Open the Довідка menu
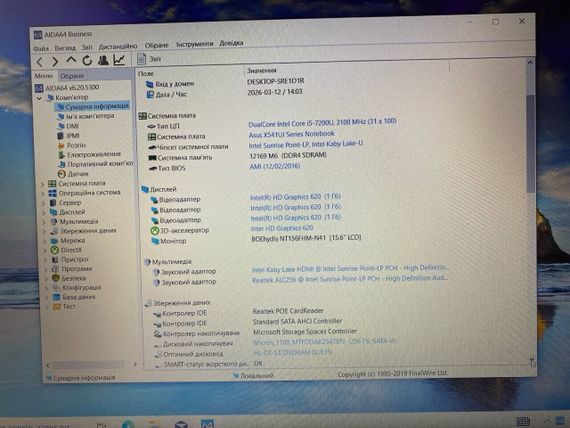 (231, 43)
